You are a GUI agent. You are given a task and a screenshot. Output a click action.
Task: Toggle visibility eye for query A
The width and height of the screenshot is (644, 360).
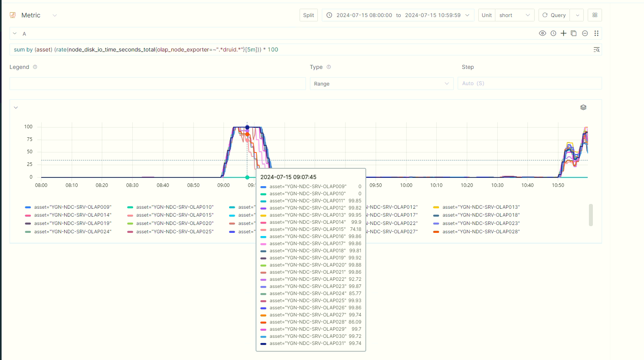point(543,33)
